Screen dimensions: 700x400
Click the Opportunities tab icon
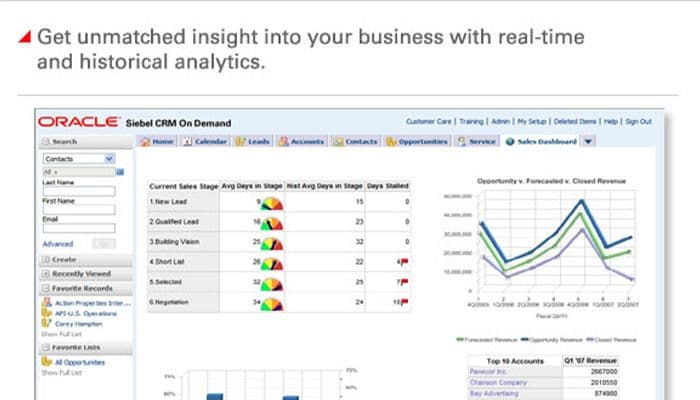(390, 142)
